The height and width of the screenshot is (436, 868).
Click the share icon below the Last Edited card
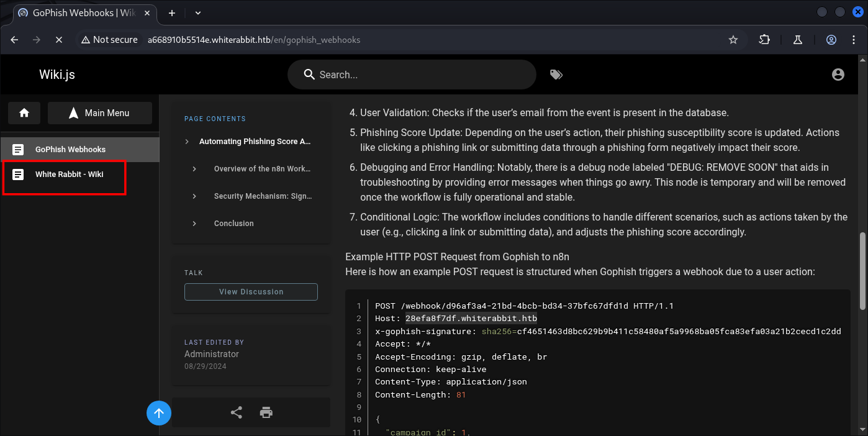(237, 412)
